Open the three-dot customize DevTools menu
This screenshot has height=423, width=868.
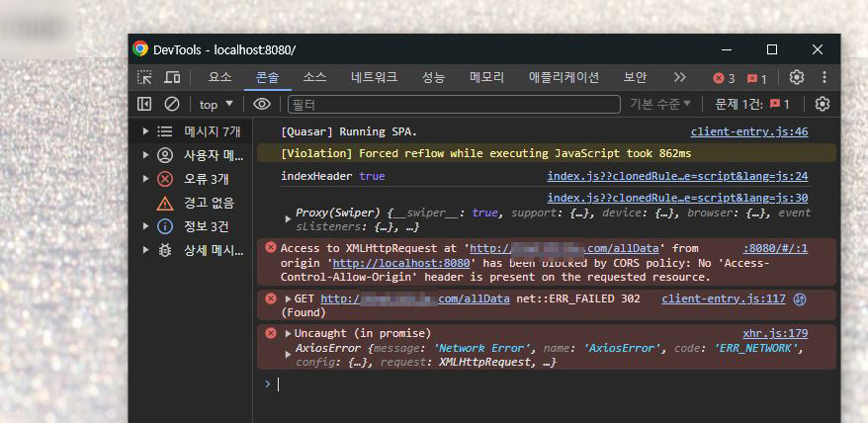(825, 77)
